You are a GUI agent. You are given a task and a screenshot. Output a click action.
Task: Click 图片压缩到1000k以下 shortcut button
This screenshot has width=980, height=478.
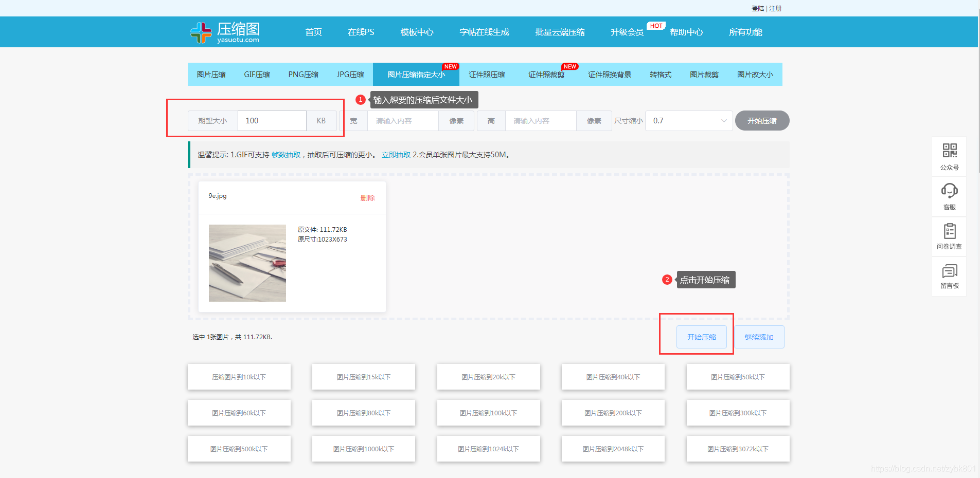point(364,449)
